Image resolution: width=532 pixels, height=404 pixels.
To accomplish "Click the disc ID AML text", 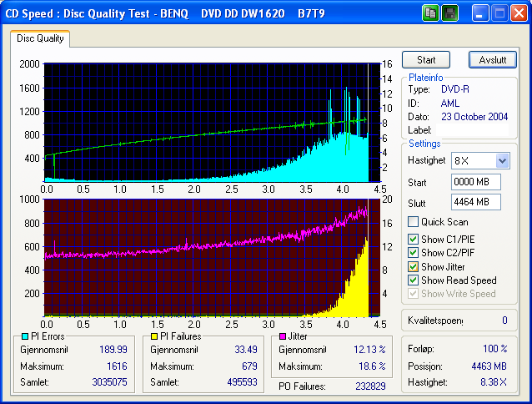I will point(450,104).
